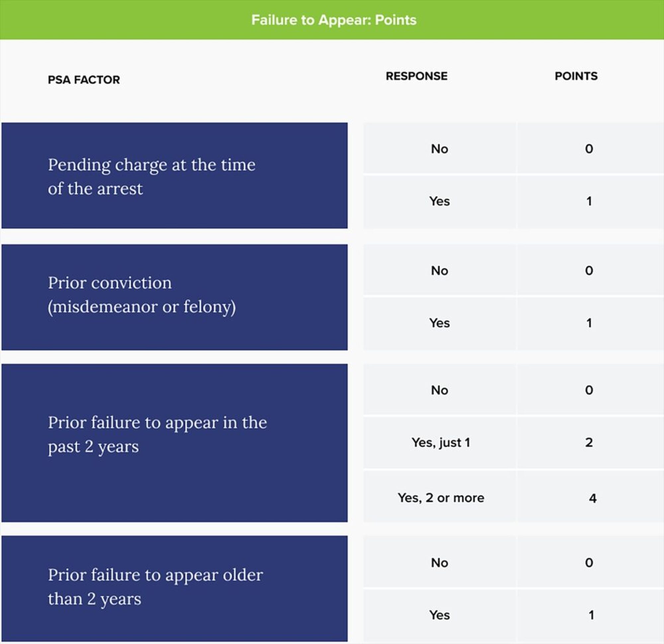Image resolution: width=664 pixels, height=644 pixels.
Task: Click the RESPONSE column heading
Action: pos(416,76)
